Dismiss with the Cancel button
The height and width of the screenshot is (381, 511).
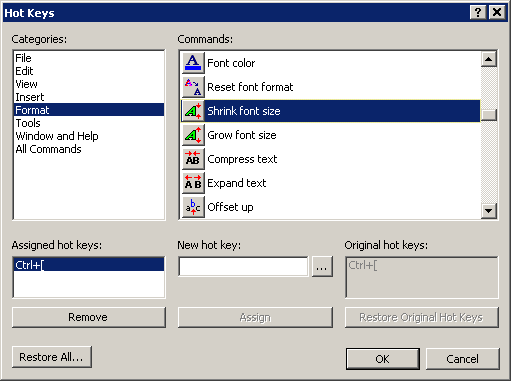click(x=462, y=359)
